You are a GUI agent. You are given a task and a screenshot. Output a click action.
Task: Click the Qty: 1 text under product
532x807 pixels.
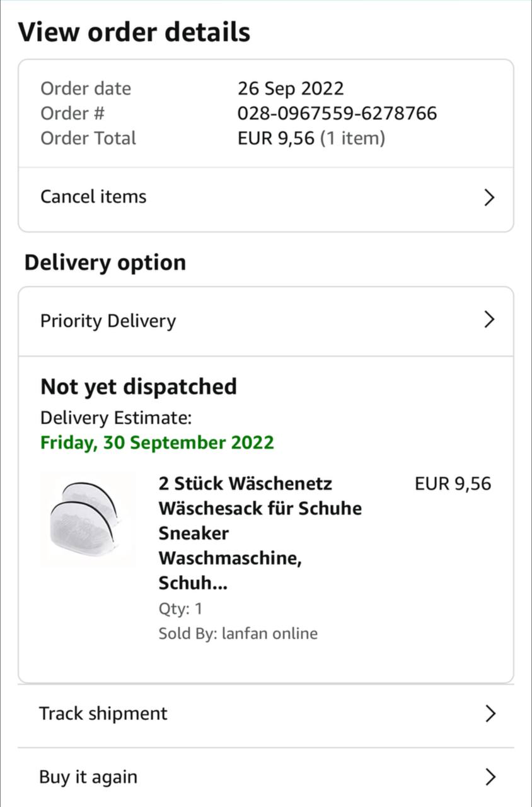(180, 609)
